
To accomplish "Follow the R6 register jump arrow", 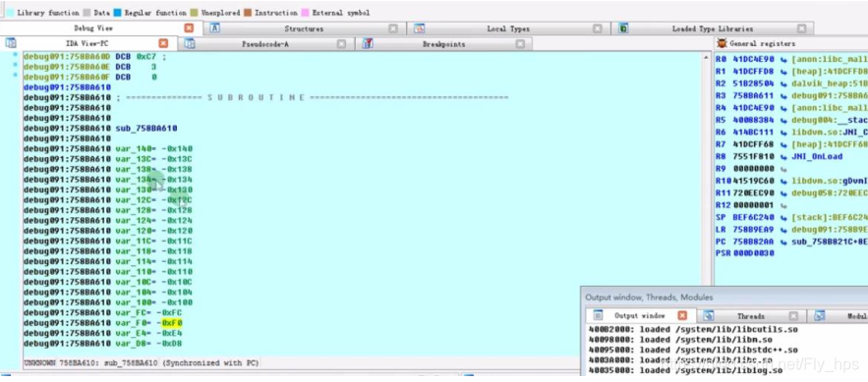I will coord(783,133).
